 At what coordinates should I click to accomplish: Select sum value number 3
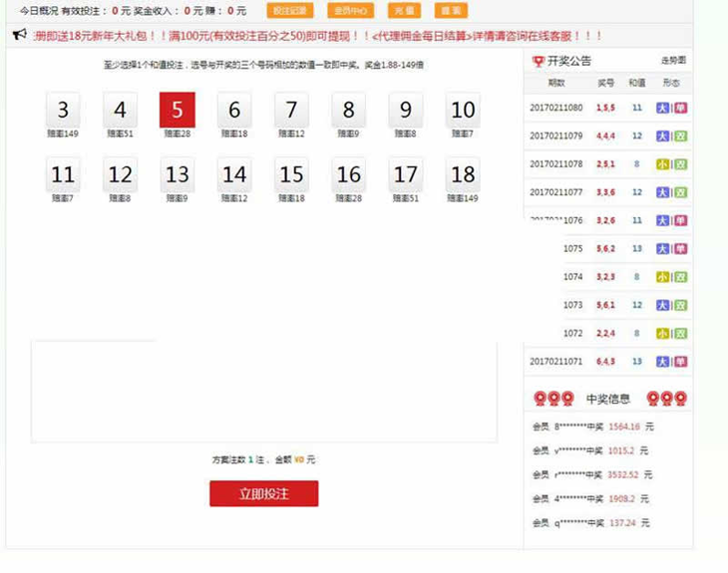click(63, 111)
